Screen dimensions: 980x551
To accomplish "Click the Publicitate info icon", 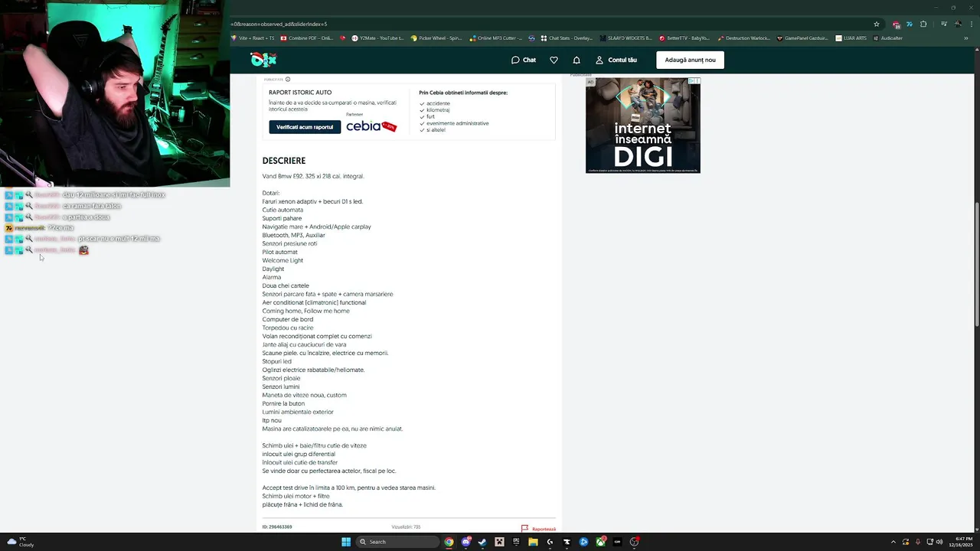I will pos(288,79).
